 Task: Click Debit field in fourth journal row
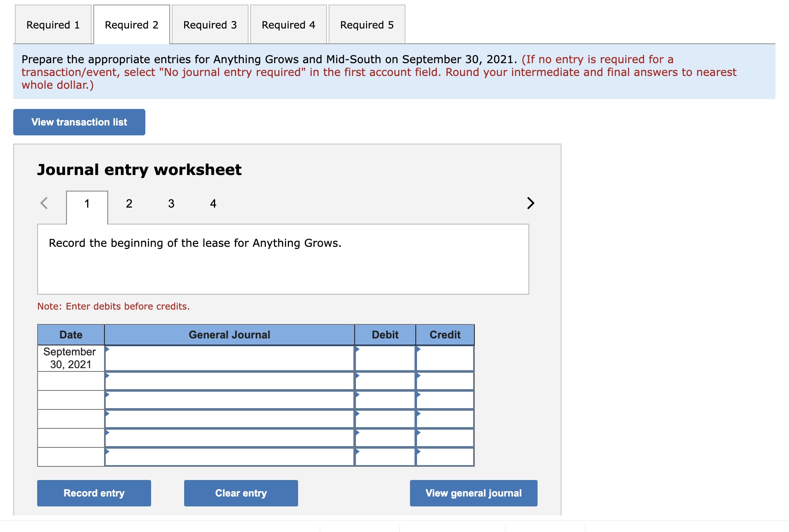[x=385, y=419]
